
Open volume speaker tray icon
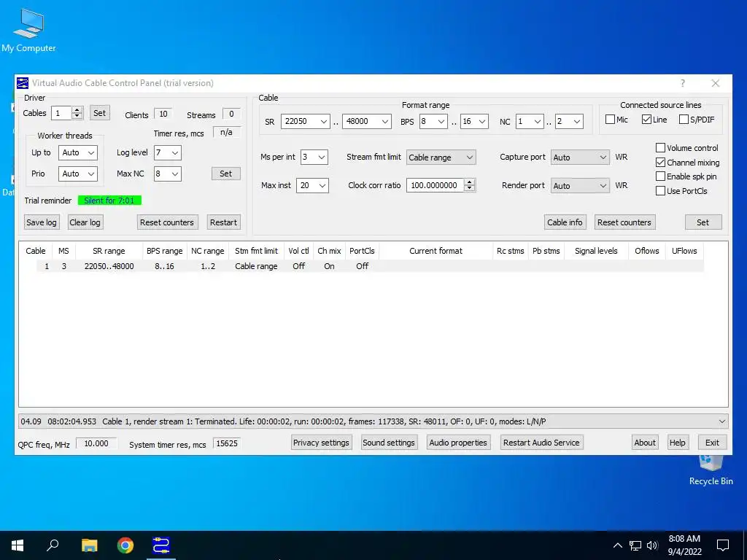(652, 545)
